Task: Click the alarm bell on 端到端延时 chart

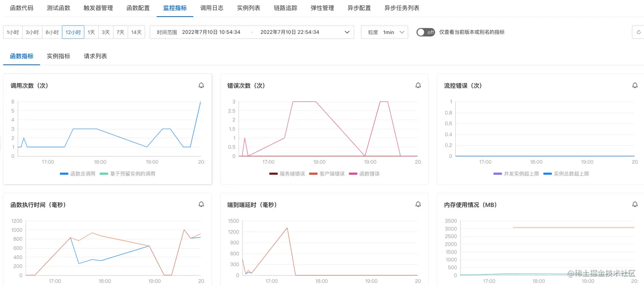Action: tap(418, 205)
